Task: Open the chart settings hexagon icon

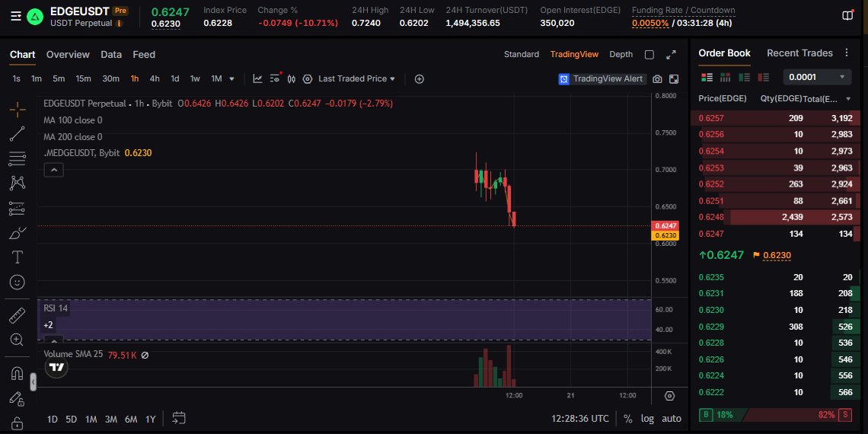Action: pyautogui.click(x=308, y=78)
